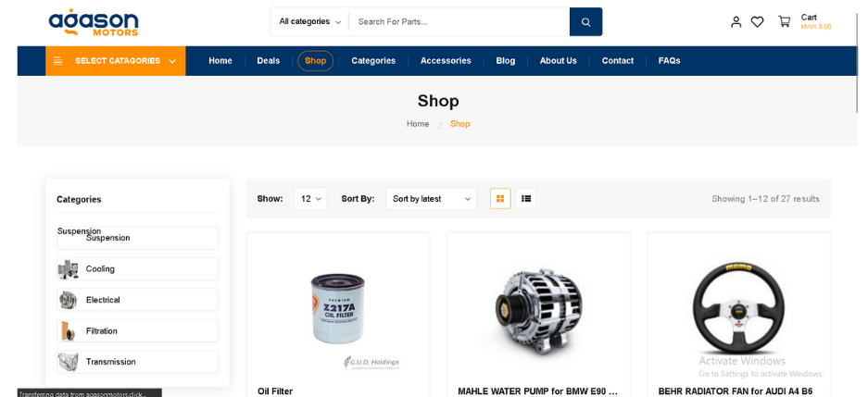868x397 pixels.
Task: Expand the Select Catagories menu
Action: [x=115, y=61]
